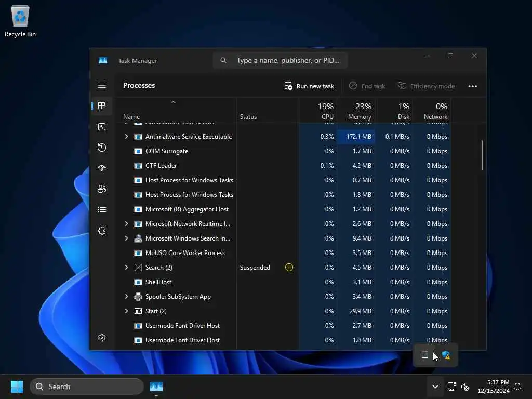Screen dimensions: 532x399
Task: Open the clock showing 5:37 PM 12/15/2024
Action: [x=494, y=387]
